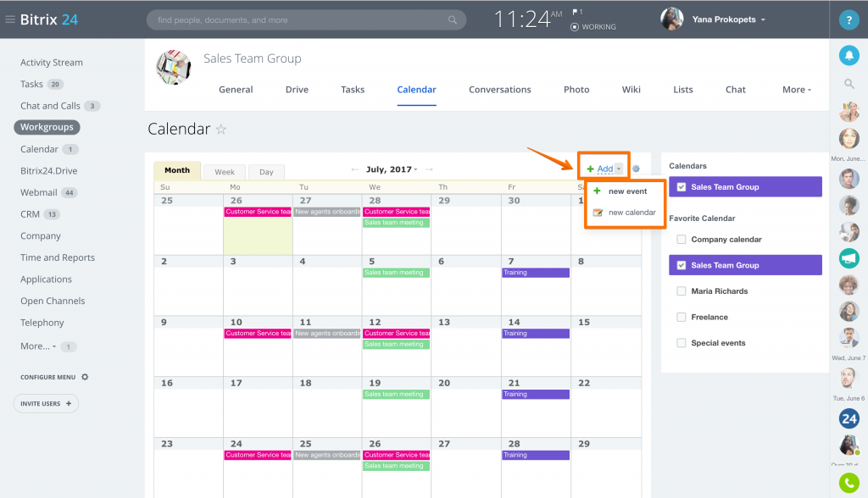Open Chat and Calls in sidebar

click(x=50, y=106)
